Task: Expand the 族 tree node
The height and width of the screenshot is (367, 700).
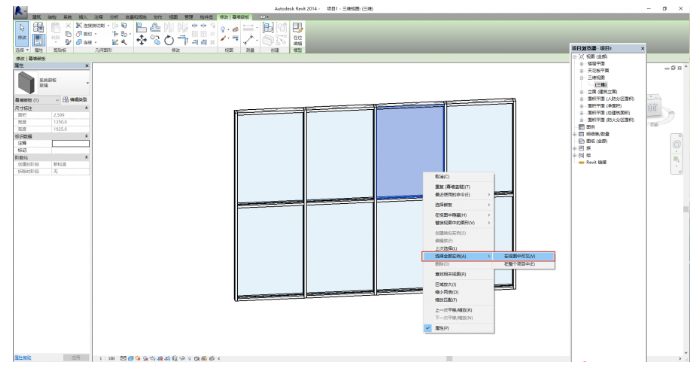Action: click(575, 148)
